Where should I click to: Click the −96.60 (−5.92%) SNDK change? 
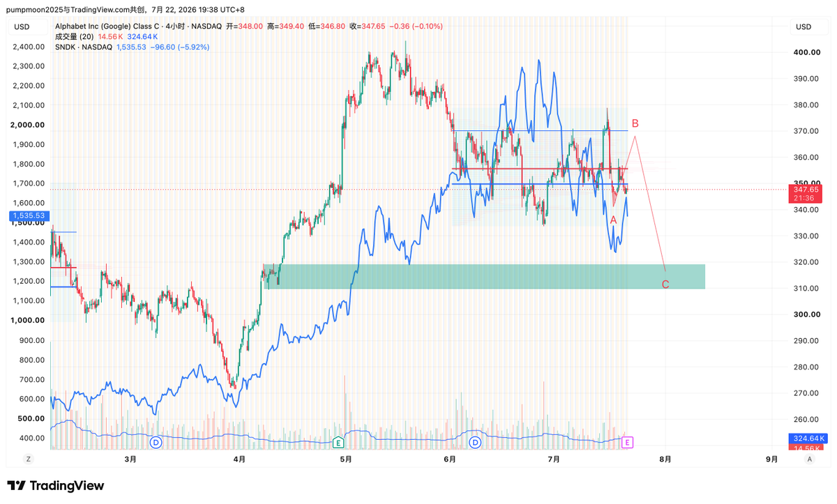(x=179, y=47)
